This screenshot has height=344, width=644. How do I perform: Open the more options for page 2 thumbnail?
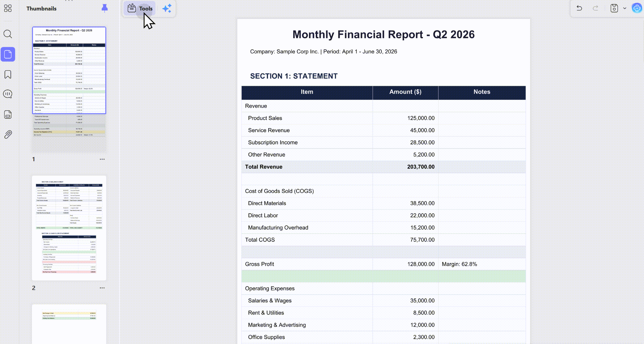coord(102,288)
